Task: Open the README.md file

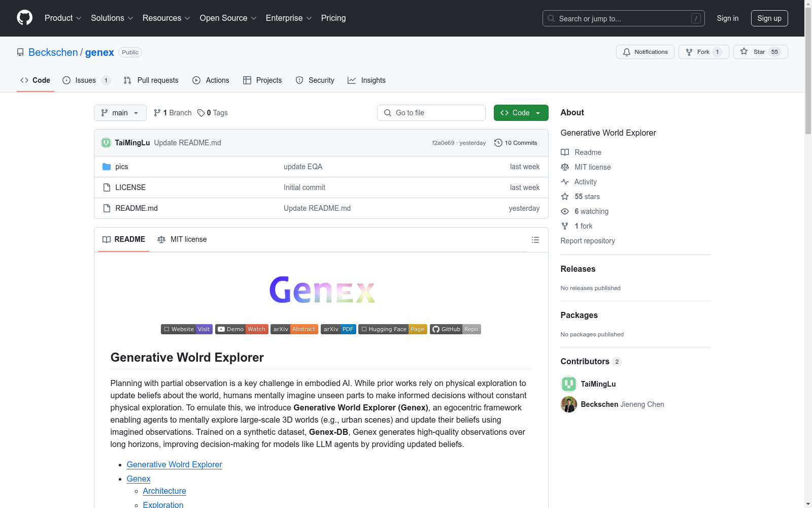Action: click(137, 208)
